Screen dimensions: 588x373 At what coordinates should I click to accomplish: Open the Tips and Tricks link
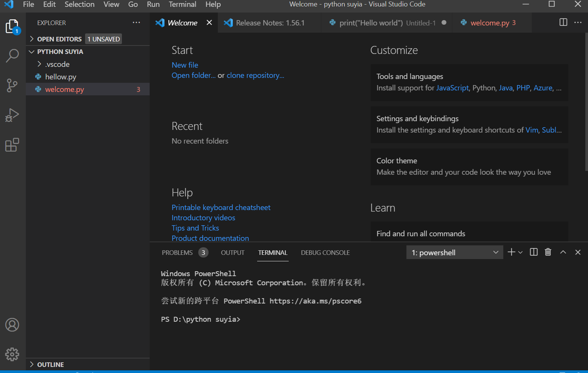tap(195, 228)
